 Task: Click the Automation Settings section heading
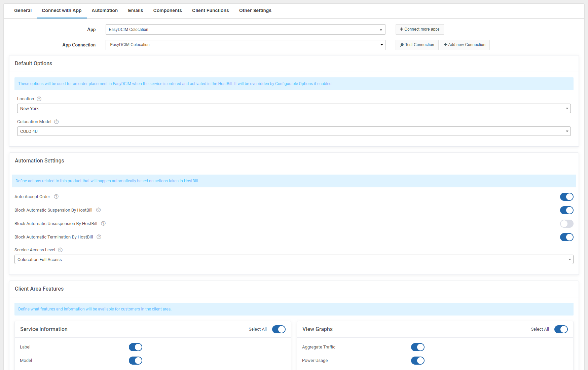39,161
